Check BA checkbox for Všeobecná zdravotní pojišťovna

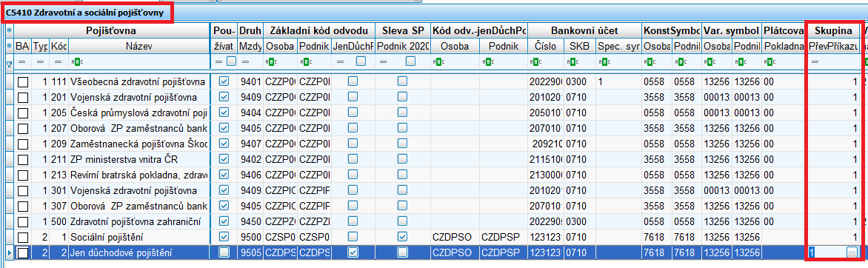(x=23, y=82)
